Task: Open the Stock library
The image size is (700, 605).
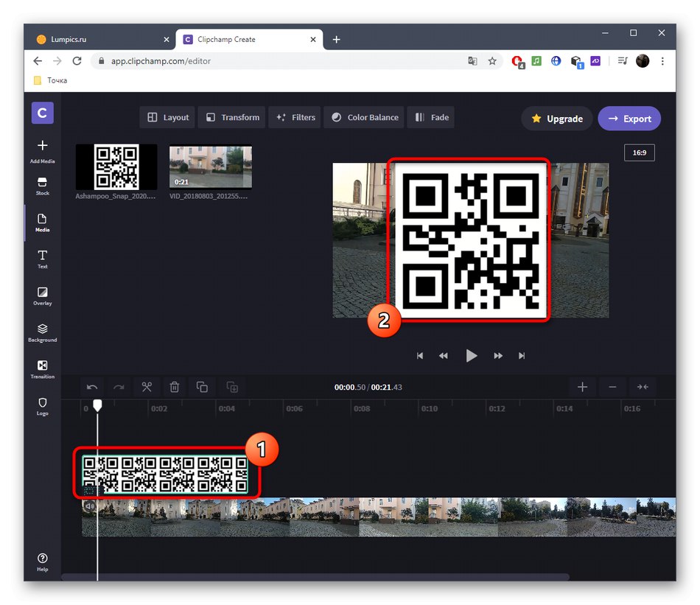Action: pyautogui.click(x=43, y=186)
